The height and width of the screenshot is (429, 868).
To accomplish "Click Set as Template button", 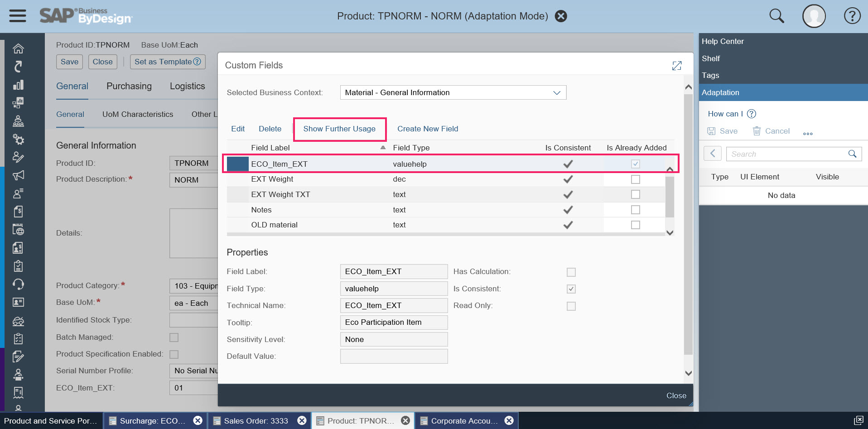I will [x=168, y=62].
